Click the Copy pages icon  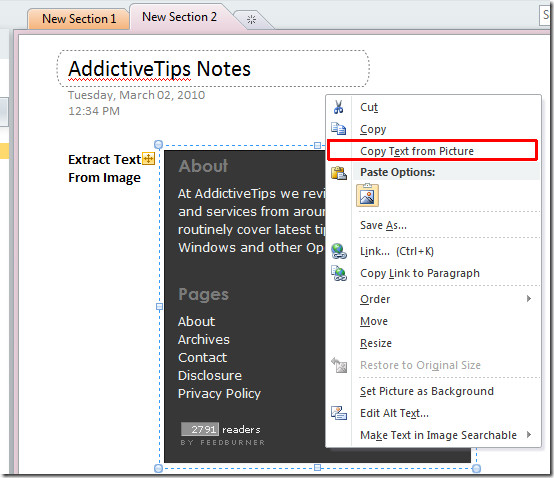pyautogui.click(x=338, y=129)
